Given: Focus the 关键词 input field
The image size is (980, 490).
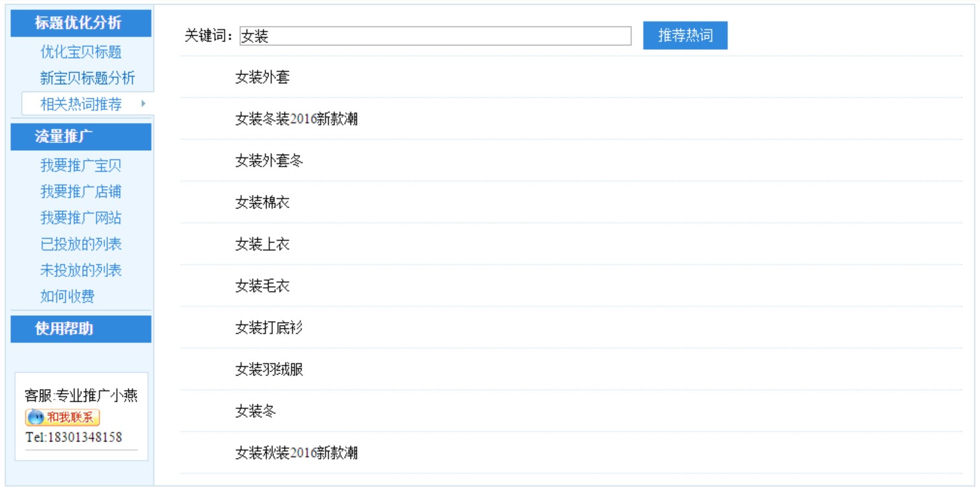Looking at the screenshot, I should click(x=435, y=36).
